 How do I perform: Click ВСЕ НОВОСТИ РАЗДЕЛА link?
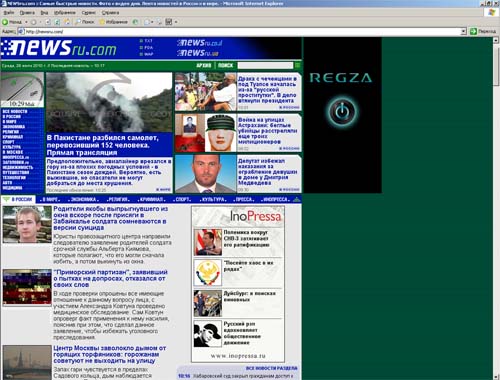tap(272, 368)
